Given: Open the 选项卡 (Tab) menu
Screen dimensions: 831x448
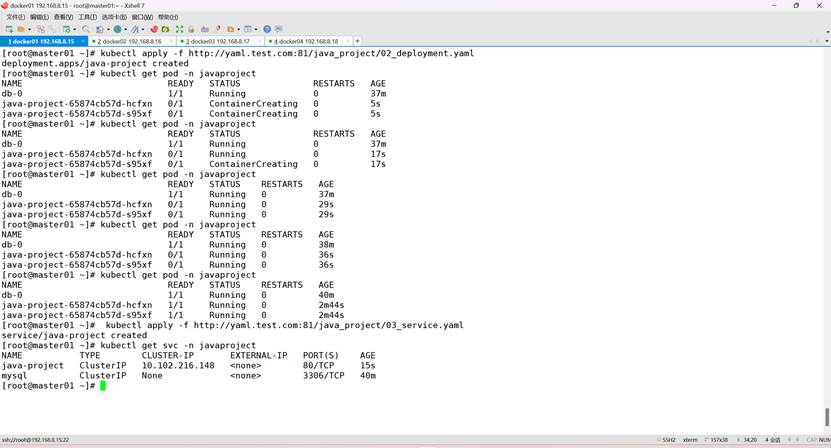Looking at the screenshot, I should 114,17.
